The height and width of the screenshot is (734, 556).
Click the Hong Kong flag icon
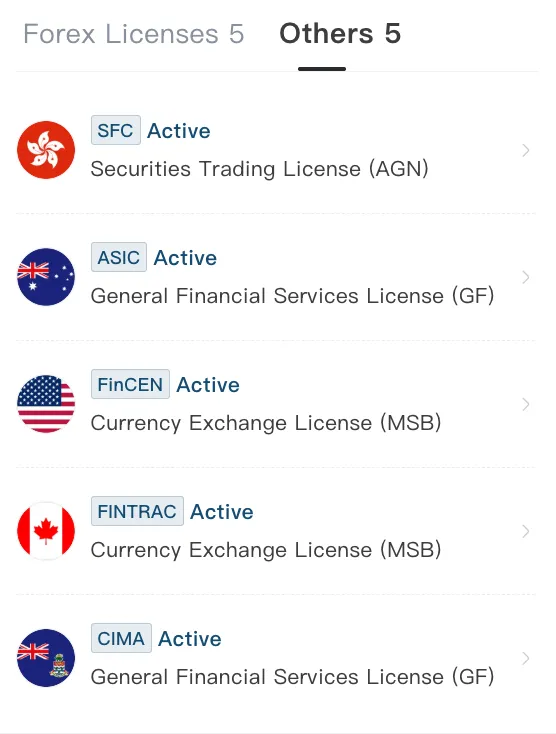pos(46,150)
